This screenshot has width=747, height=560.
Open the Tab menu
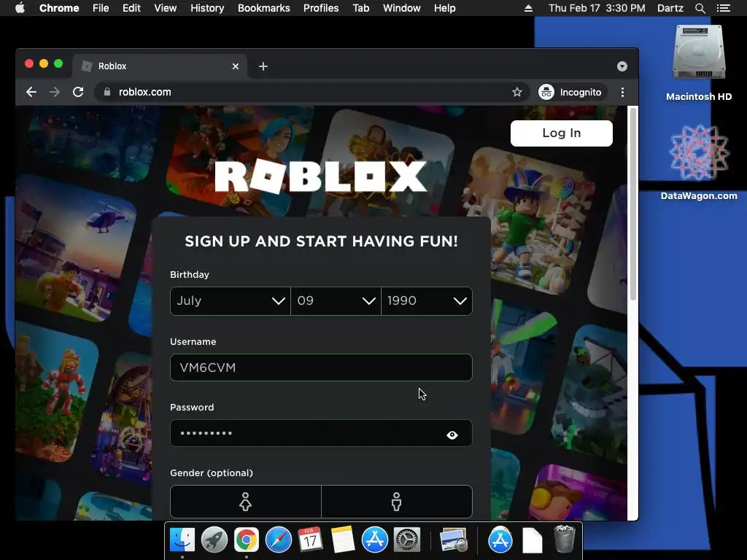click(360, 8)
